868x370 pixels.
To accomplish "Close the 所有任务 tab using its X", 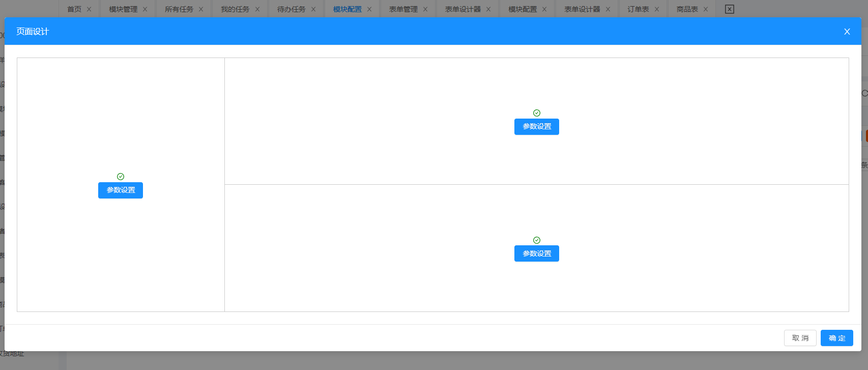I will tap(201, 9).
